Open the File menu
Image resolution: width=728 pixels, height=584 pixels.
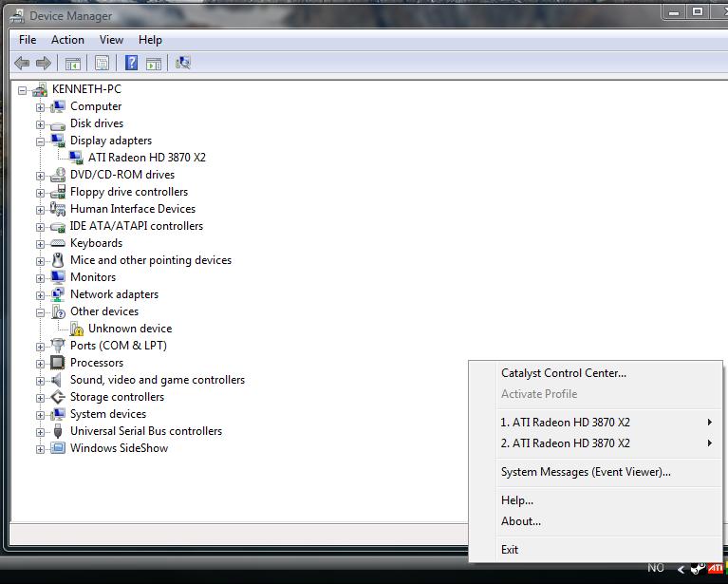[x=28, y=40]
